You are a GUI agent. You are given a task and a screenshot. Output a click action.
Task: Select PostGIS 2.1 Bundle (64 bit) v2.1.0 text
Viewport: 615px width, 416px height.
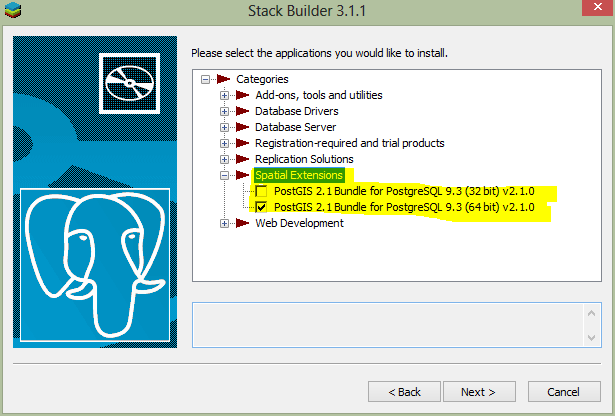[404, 207]
